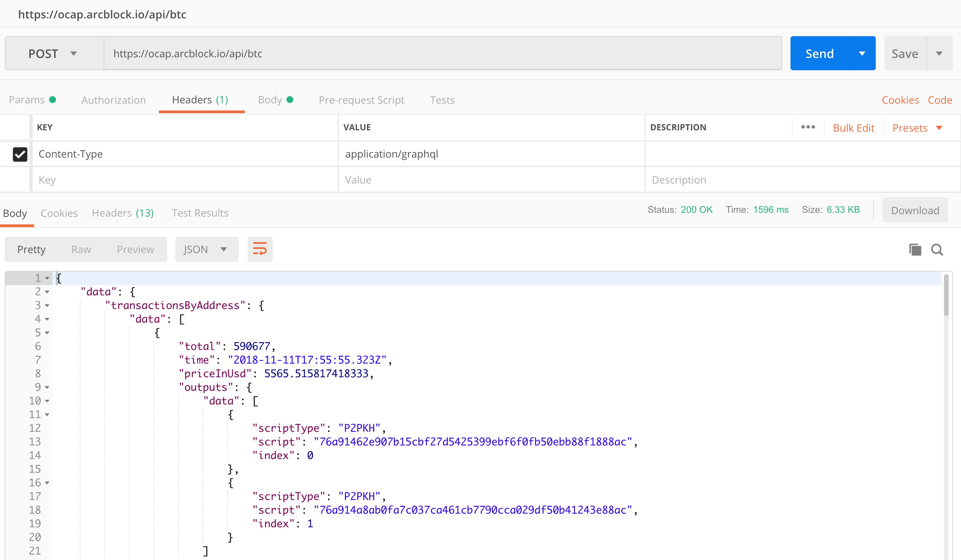Click the Content-Type key cell

coord(185,154)
